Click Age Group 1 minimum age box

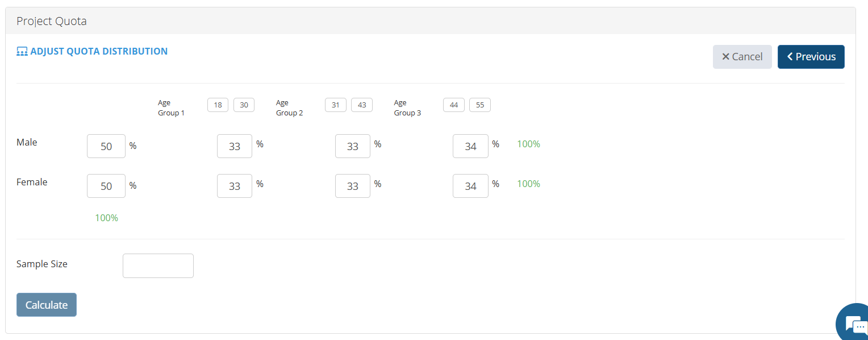(218, 105)
